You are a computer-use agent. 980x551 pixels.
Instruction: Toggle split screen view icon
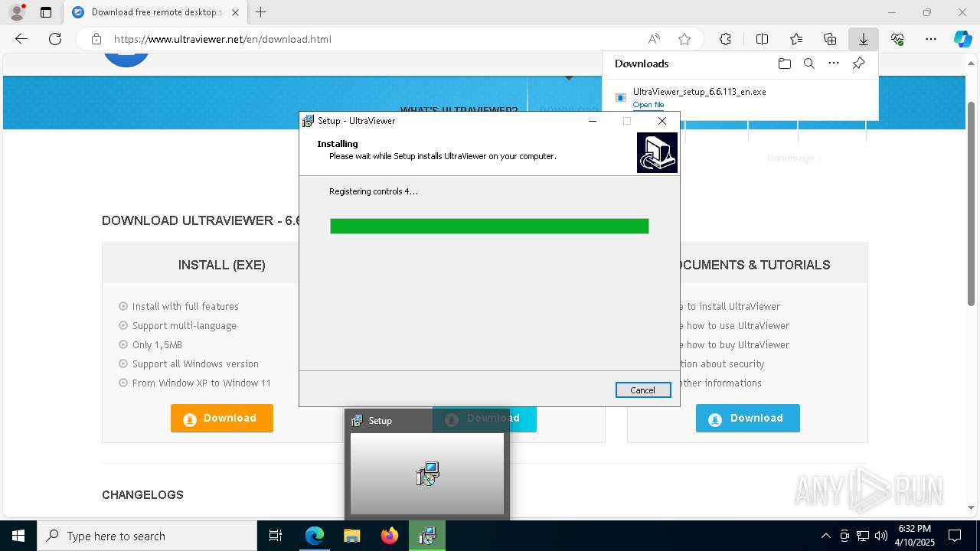coord(762,39)
